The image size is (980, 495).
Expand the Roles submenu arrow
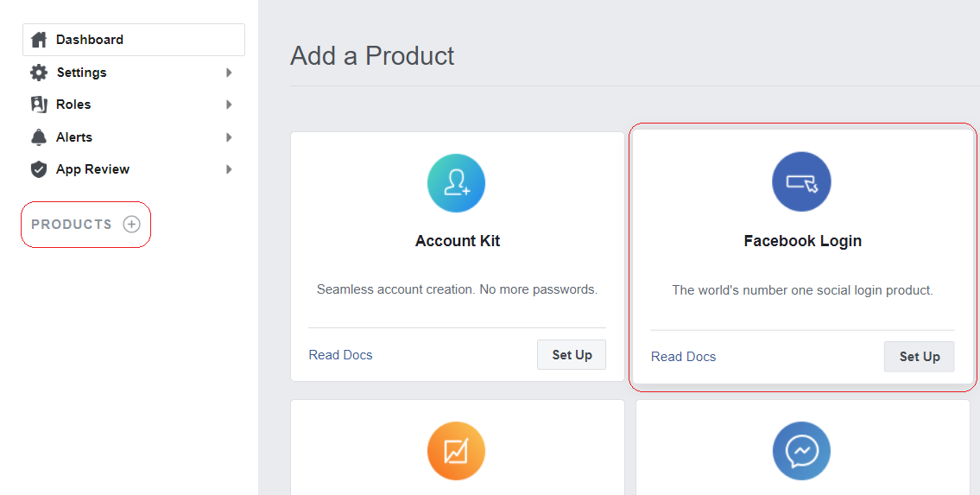[x=229, y=105]
